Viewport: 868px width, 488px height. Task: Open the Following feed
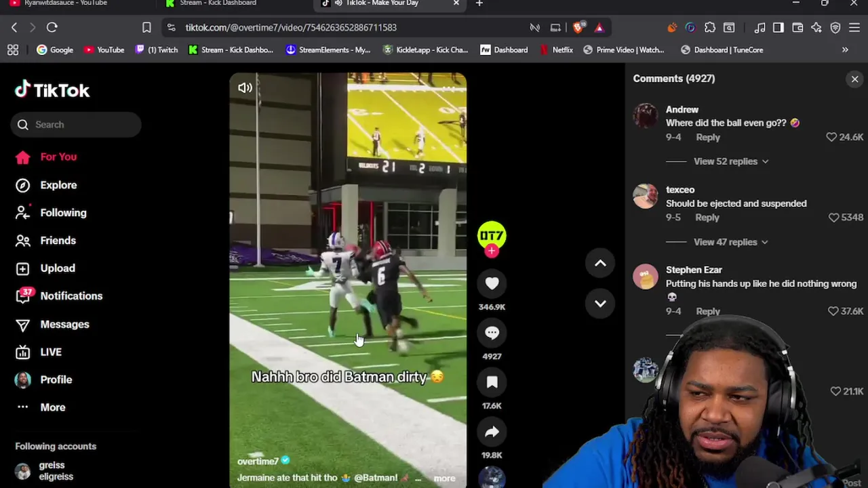click(x=51, y=213)
